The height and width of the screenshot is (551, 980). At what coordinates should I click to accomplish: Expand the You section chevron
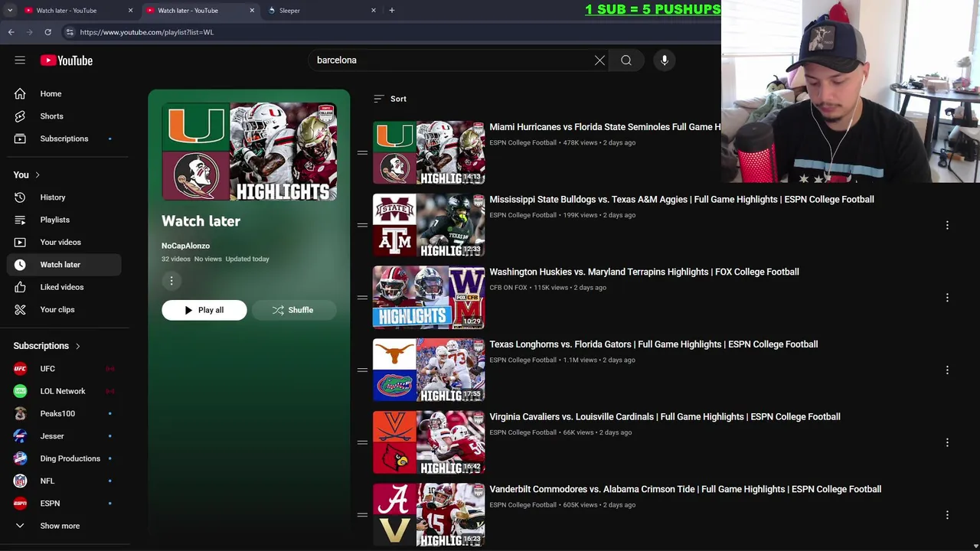tap(37, 175)
